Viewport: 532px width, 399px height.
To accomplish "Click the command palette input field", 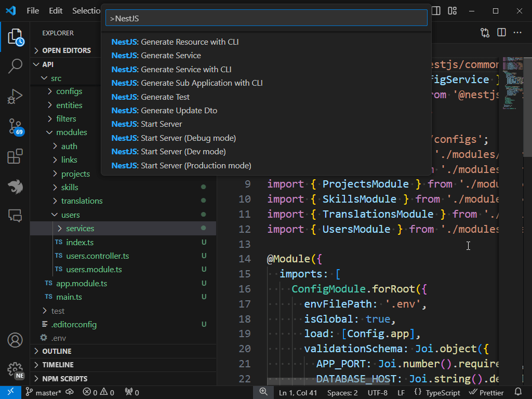I will click(x=265, y=18).
